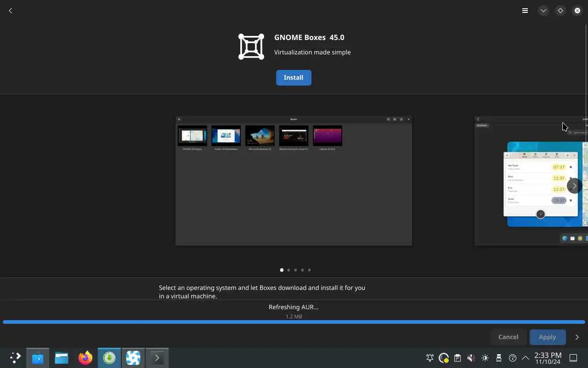Viewport: 588px width, 368px height.
Task: Select the second carousel page dot
Action: tap(288, 270)
